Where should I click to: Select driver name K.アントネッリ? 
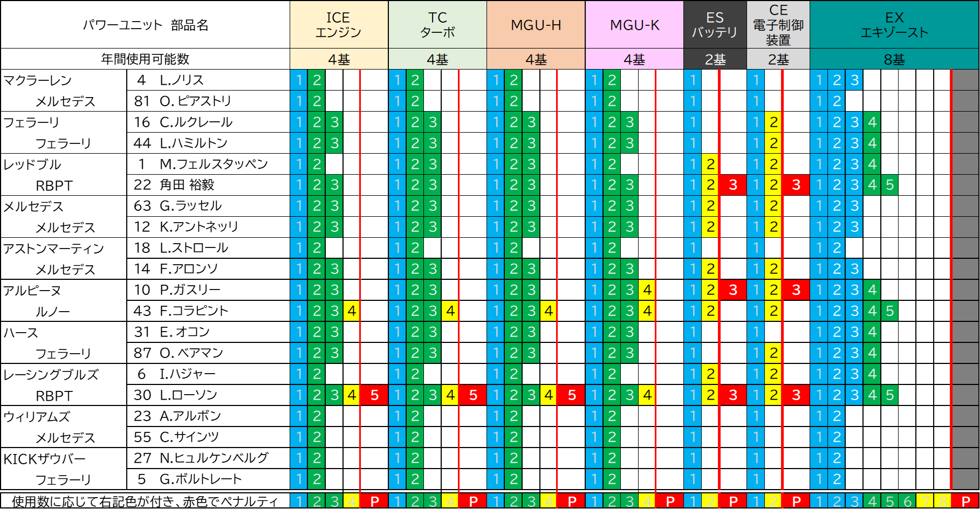pos(199,227)
